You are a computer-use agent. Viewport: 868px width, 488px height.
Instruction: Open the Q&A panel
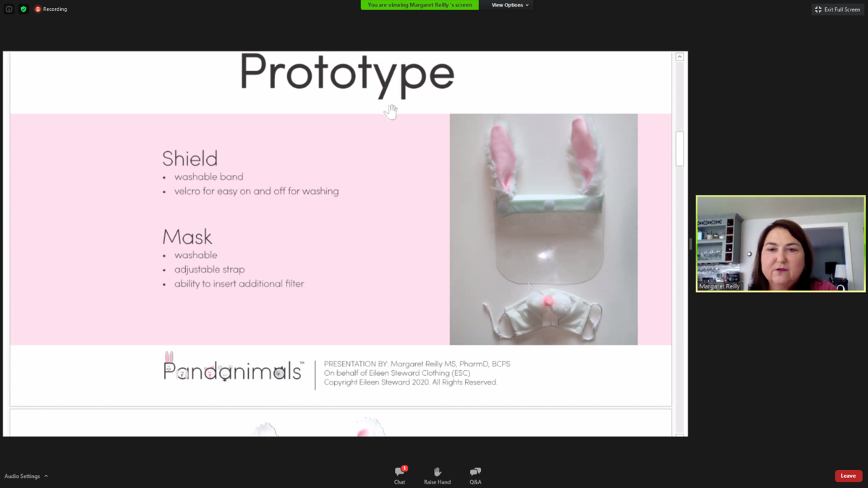coord(475,475)
